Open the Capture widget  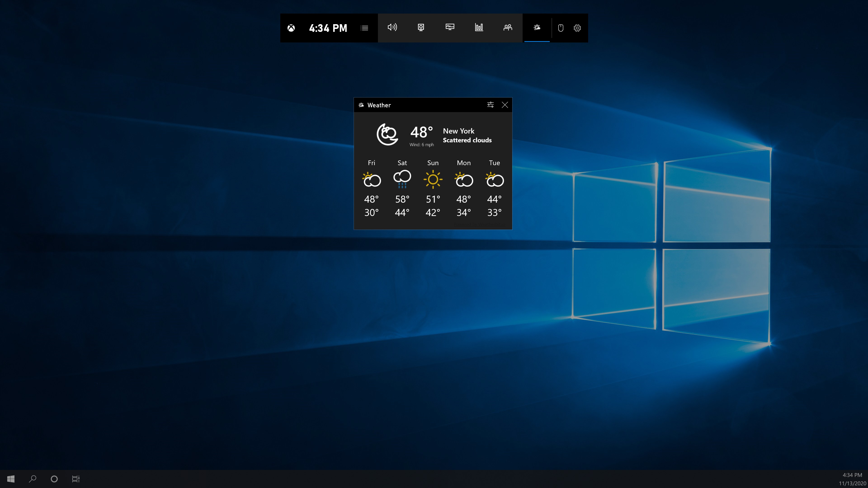click(x=421, y=28)
